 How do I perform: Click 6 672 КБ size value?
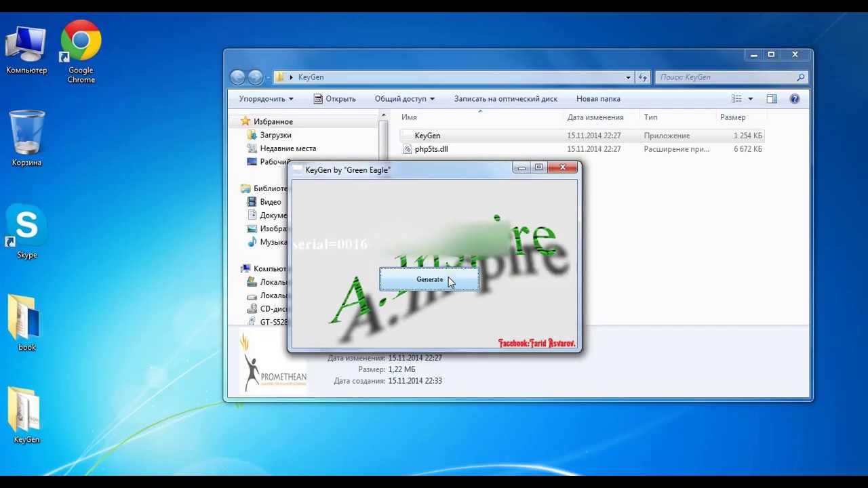[x=748, y=149]
